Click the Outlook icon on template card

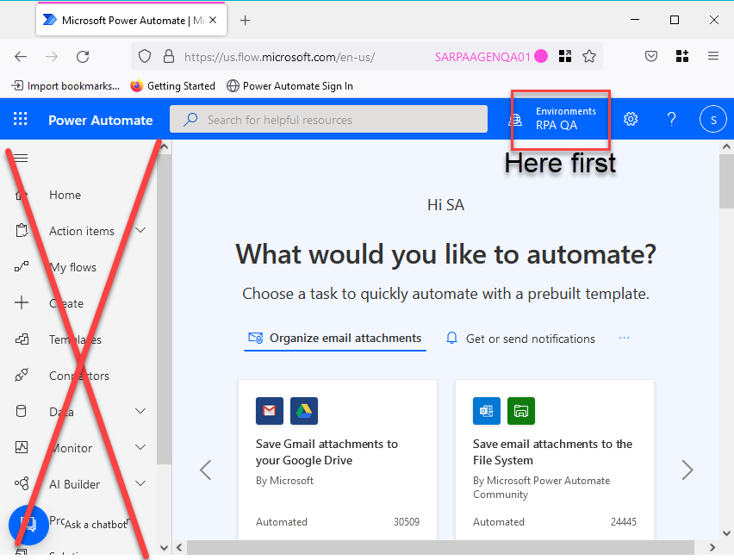coord(487,411)
